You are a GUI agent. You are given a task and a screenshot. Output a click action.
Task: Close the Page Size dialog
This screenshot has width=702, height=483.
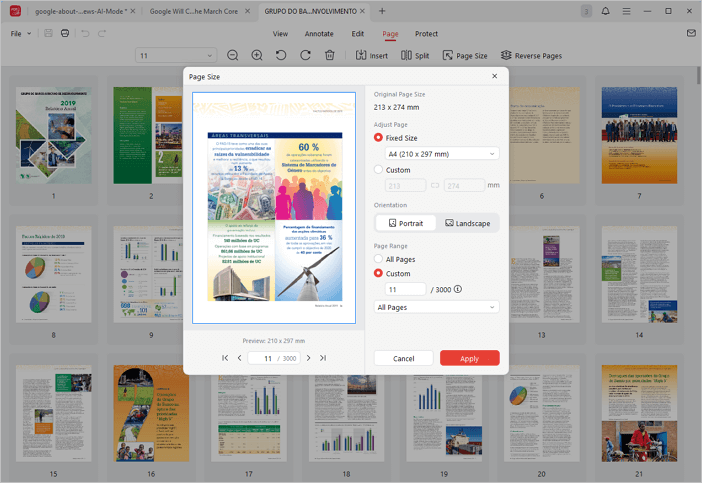point(495,76)
